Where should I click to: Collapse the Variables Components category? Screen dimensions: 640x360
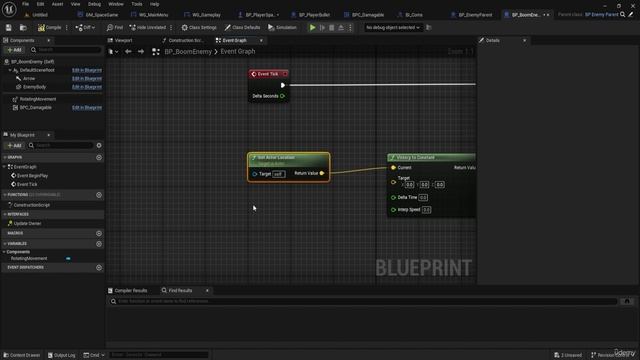click(4, 252)
